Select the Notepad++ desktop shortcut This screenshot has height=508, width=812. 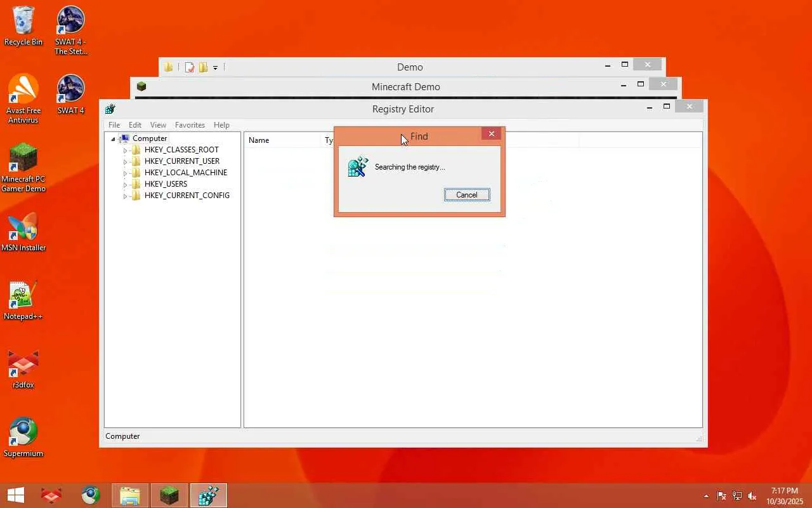click(23, 300)
